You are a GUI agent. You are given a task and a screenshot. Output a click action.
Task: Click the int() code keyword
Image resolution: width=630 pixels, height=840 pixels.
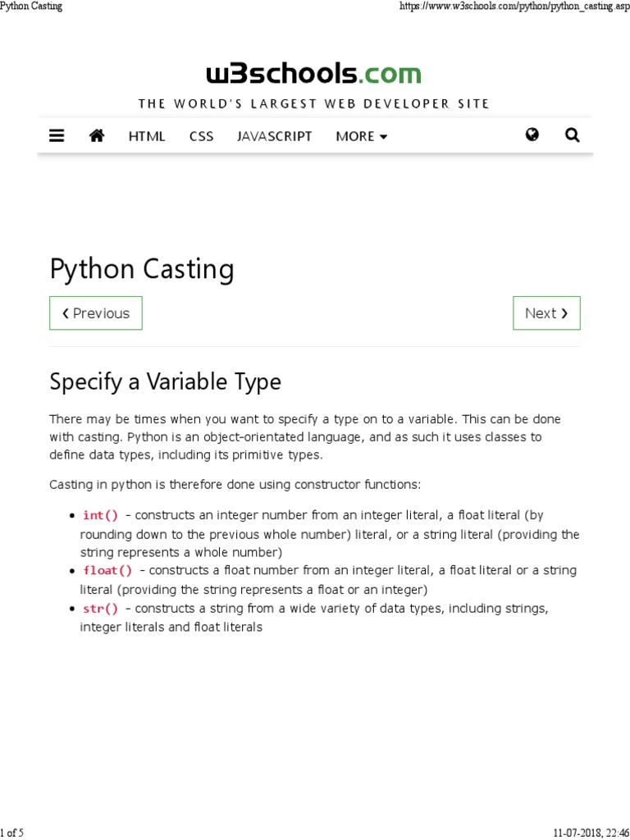100,515
